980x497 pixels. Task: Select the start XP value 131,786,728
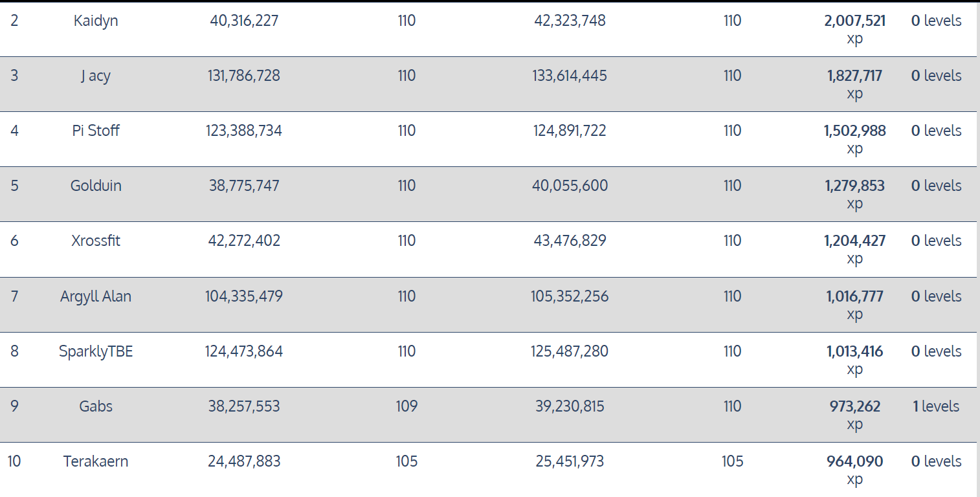pos(244,76)
